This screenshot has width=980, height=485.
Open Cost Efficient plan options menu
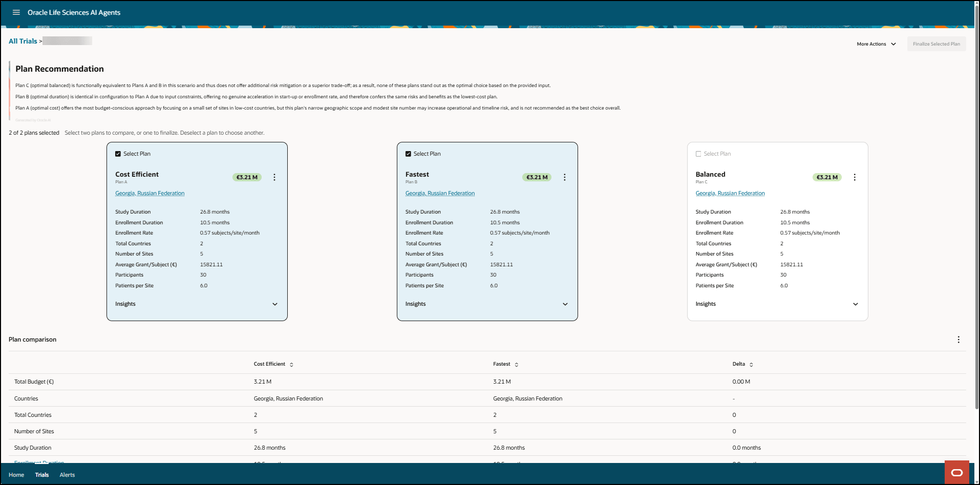[274, 177]
